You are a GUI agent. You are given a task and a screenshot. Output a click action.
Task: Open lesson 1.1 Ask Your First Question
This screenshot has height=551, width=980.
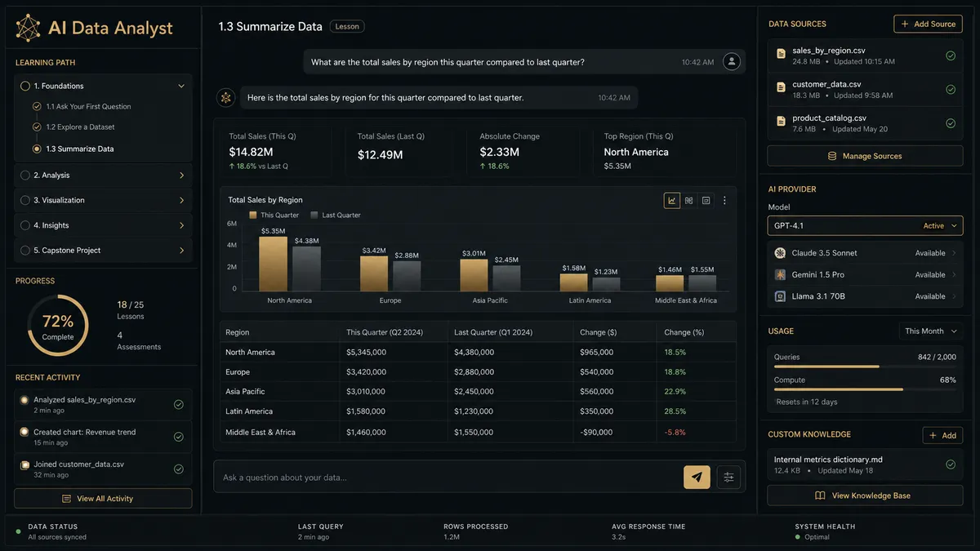coord(88,107)
